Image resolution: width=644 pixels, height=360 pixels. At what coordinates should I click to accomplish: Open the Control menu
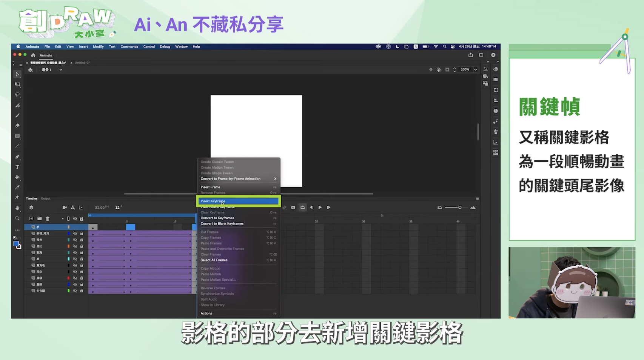(149, 46)
